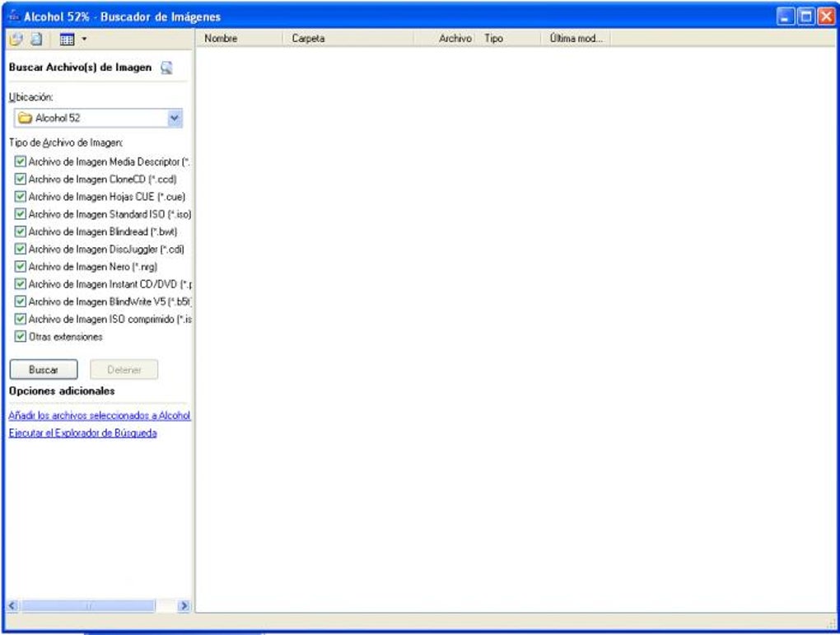Image resolution: width=840 pixels, height=635 pixels.
Task: Sort results by Carpeta column header
Action: (x=348, y=39)
